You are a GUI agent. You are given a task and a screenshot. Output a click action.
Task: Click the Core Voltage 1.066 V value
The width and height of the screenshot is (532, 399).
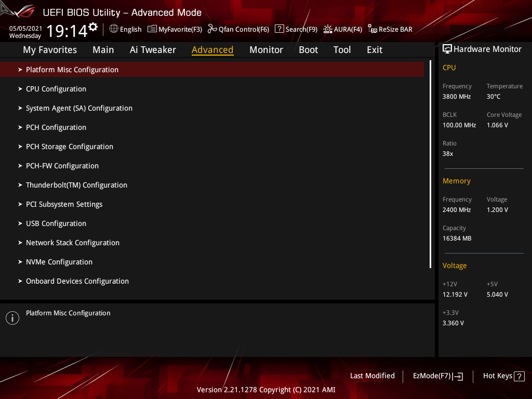point(497,125)
